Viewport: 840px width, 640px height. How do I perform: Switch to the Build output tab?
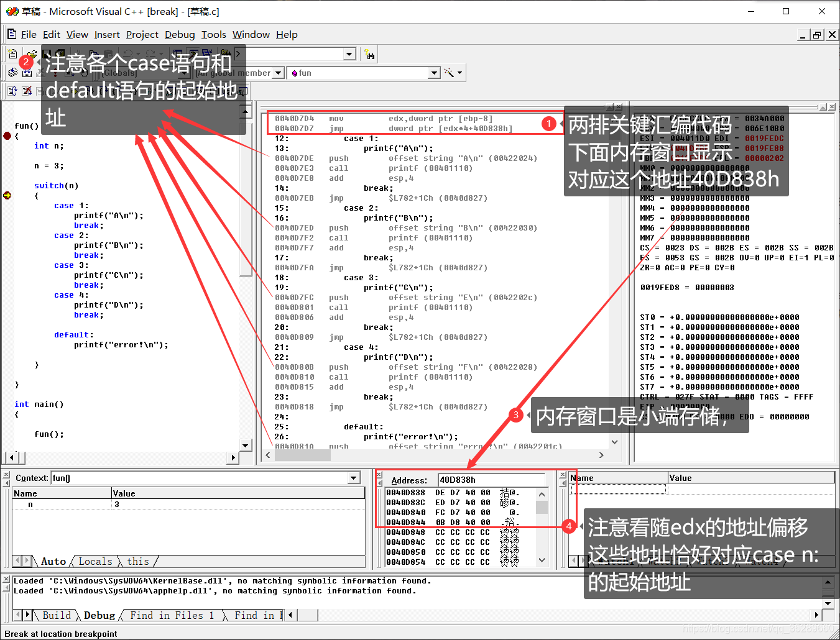[x=57, y=615]
